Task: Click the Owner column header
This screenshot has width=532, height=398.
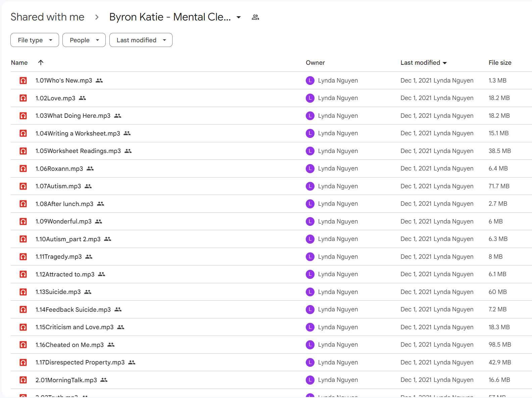Action: (315, 63)
